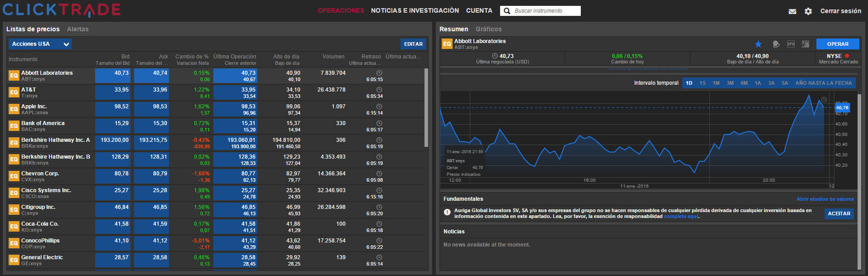Open the settings gear icon
868x276 pixels.
click(808, 11)
